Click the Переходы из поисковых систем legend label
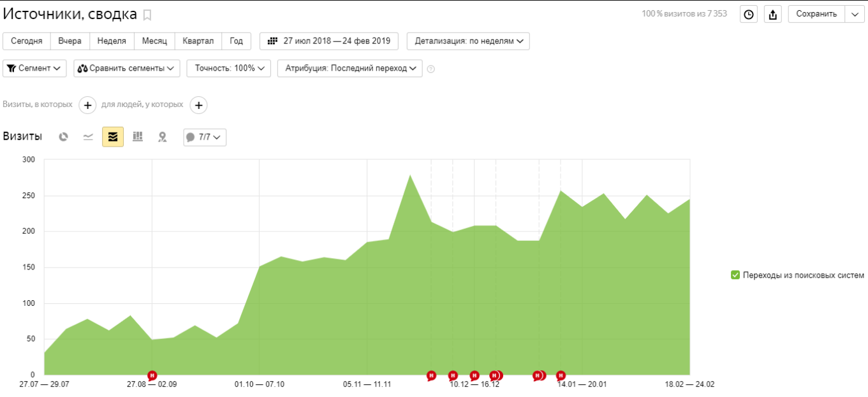Screen dimensions: 868x397 [x=804, y=275]
